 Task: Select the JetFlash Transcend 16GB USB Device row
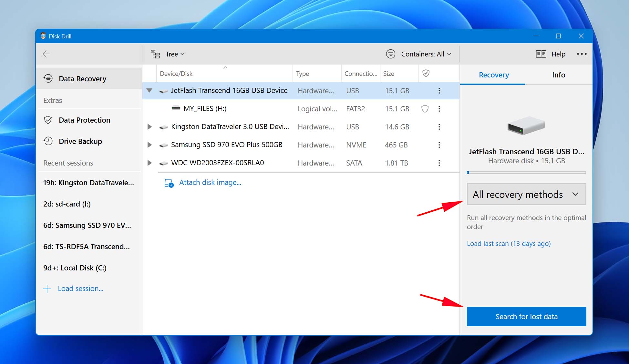pos(301,91)
